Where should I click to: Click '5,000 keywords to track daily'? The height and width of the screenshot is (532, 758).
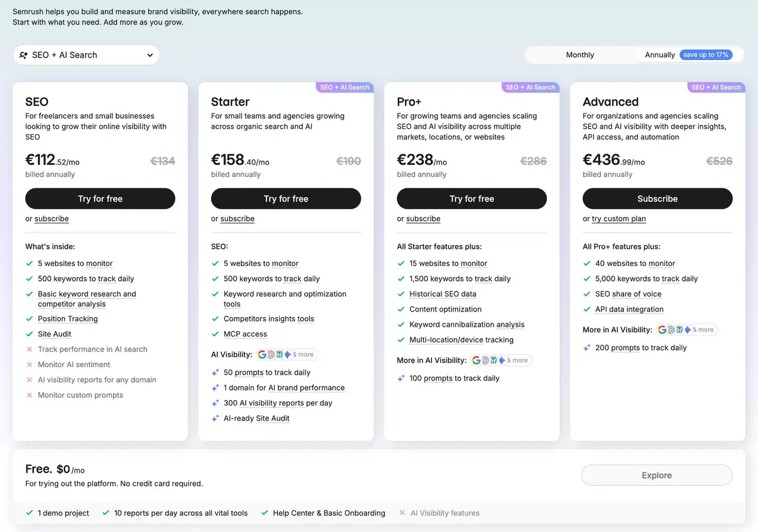click(646, 279)
